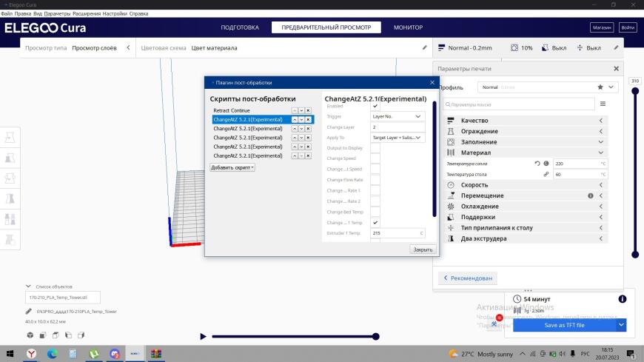Screen dimensions: 644x362
Task: Tick the Change ...t Speed checkbox
Action: (x=375, y=170)
